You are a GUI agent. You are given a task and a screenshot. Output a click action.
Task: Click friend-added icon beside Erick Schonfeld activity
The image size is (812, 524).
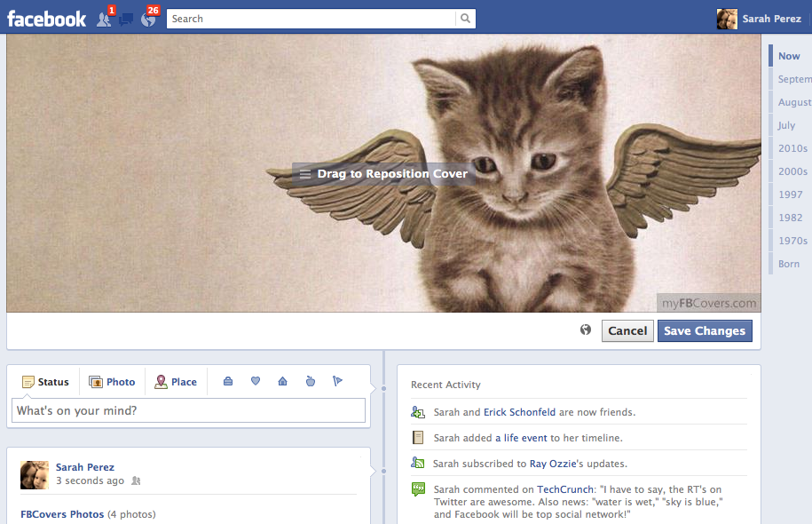click(x=418, y=412)
